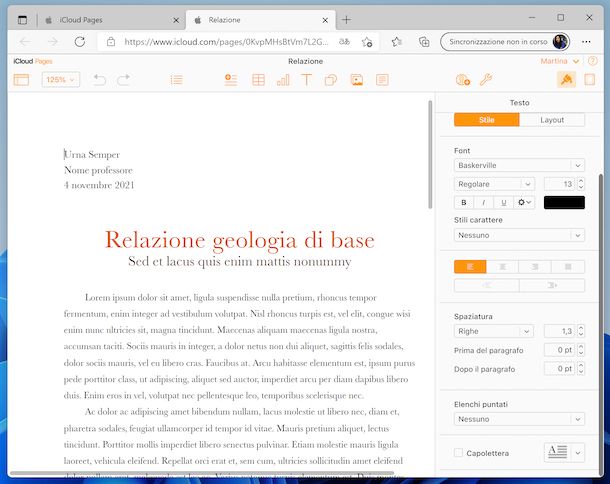Align text left
610x484 pixels.
(x=470, y=267)
